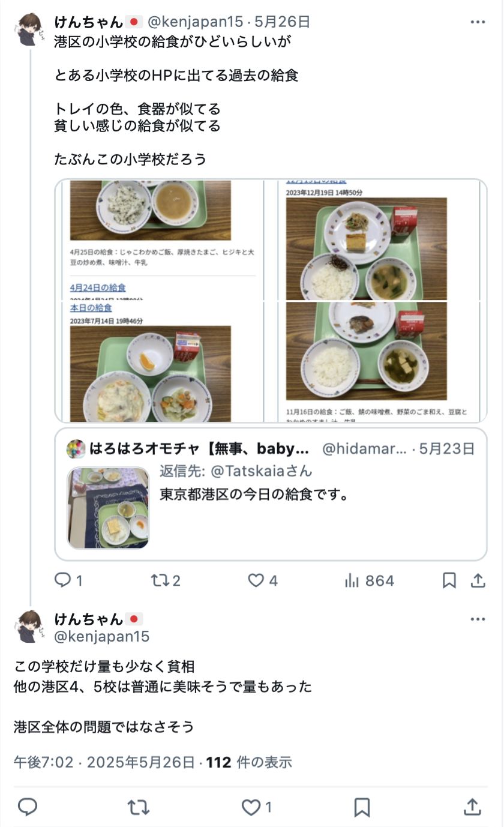
Task: Open quoted tweet by はろはろオモチャ
Action: [271, 495]
